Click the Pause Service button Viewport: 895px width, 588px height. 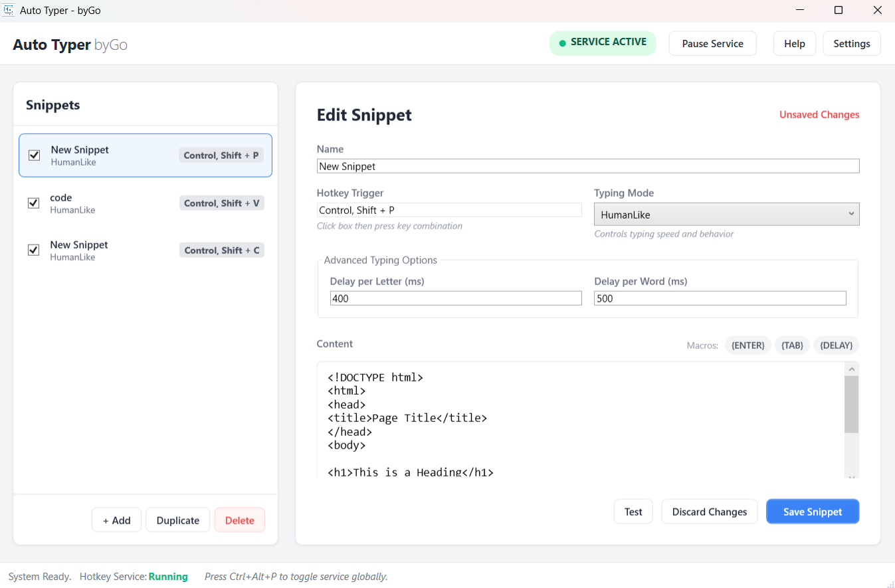click(712, 44)
